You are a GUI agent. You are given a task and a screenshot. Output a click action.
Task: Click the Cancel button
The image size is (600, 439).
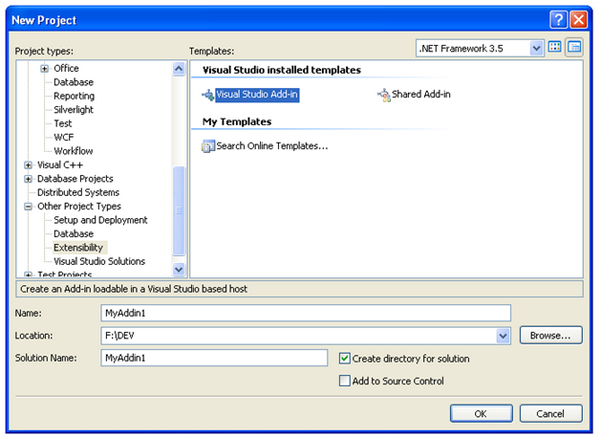pyautogui.click(x=551, y=414)
